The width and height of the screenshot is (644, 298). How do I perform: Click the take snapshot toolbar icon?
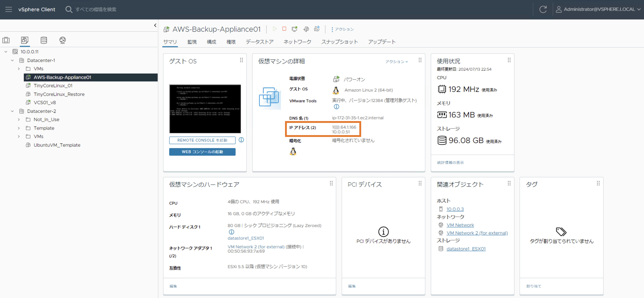(317, 29)
